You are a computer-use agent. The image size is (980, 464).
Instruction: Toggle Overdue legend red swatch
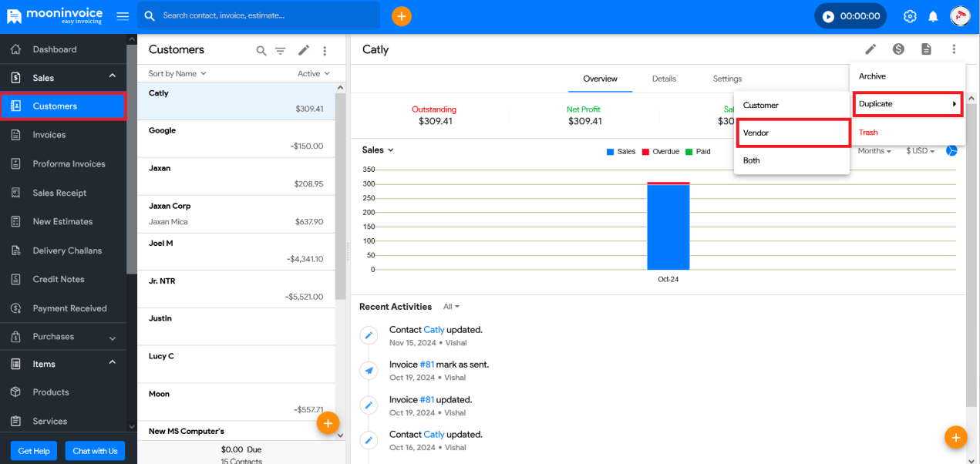click(645, 152)
